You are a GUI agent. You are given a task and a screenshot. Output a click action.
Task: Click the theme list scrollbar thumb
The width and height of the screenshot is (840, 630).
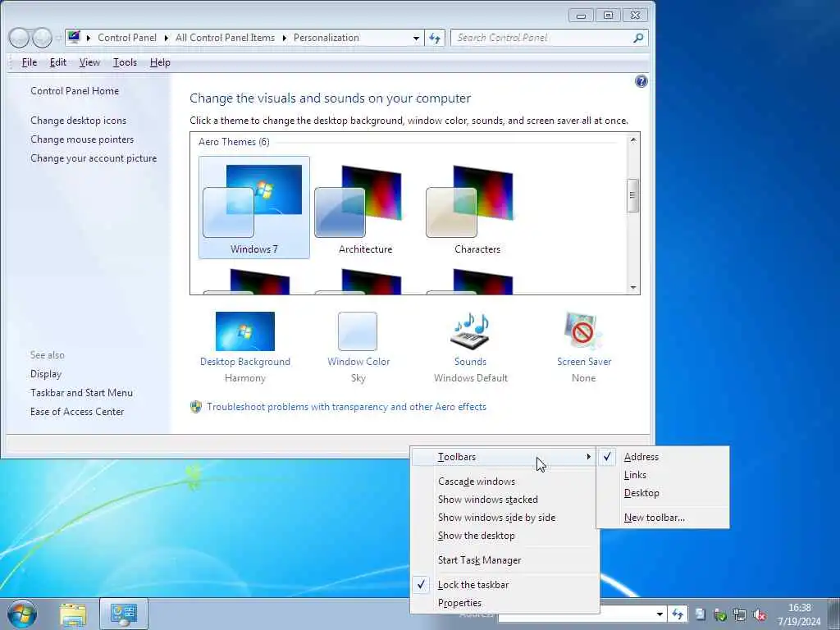pos(632,195)
